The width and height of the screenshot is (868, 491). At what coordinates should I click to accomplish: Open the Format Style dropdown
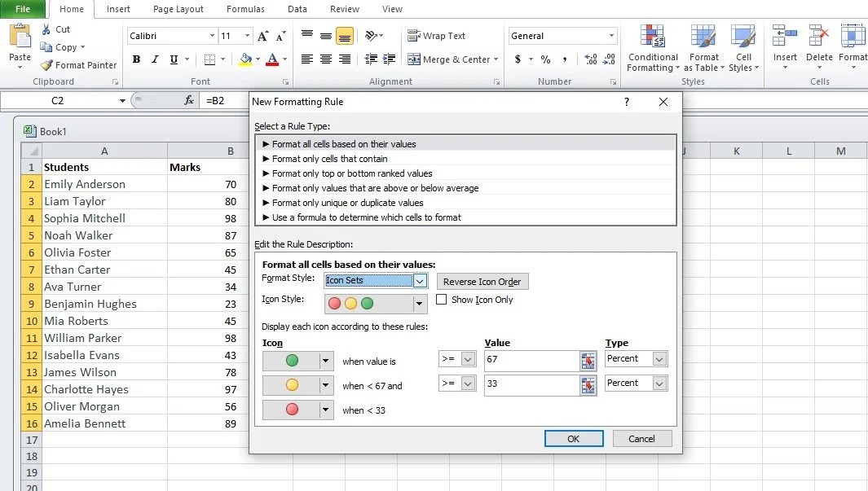tap(419, 281)
